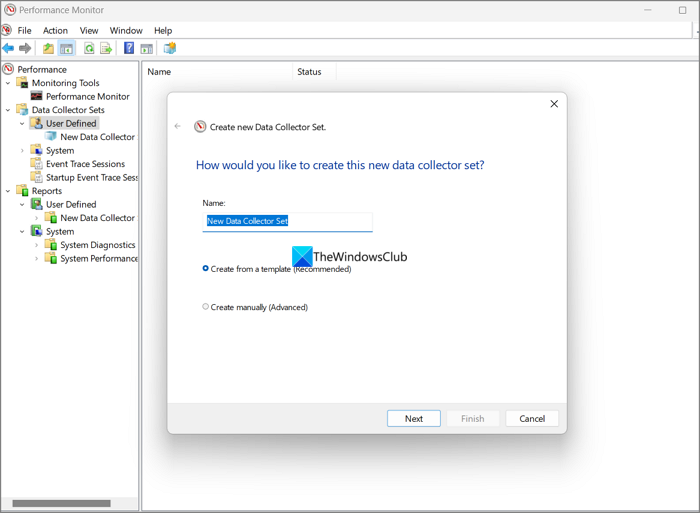The height and width of the screenshot is (513, 700).
Task: Click the Up One Level folder icon
Action: [x=48, y=48]
